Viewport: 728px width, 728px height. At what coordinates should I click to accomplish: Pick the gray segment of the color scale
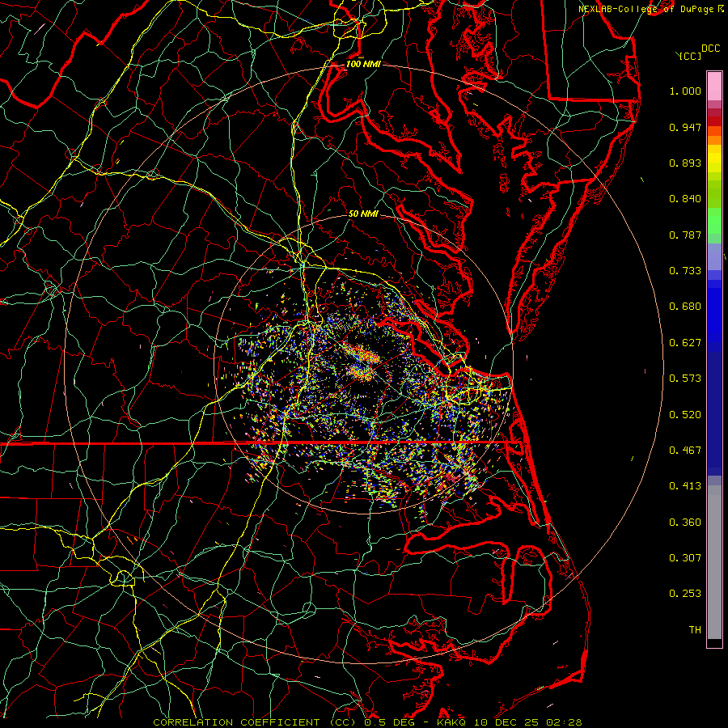coord(714,562)
